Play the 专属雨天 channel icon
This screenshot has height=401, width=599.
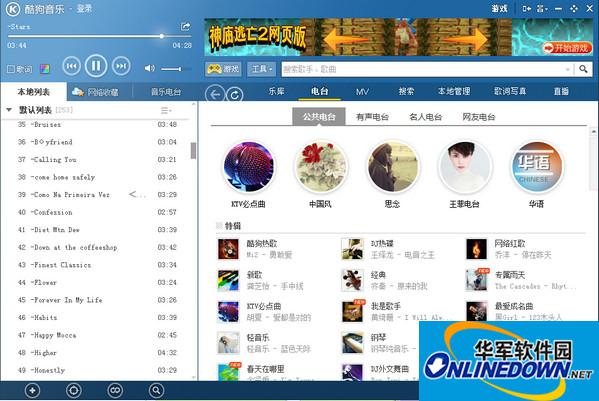(476, 280)
